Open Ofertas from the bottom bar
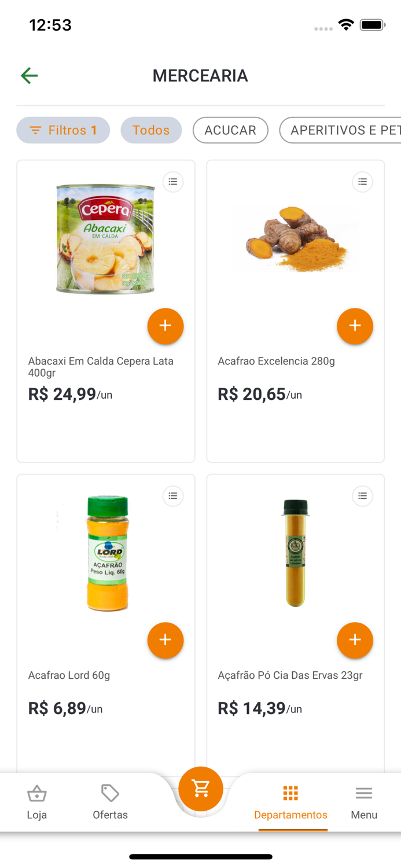 (110, 801)
